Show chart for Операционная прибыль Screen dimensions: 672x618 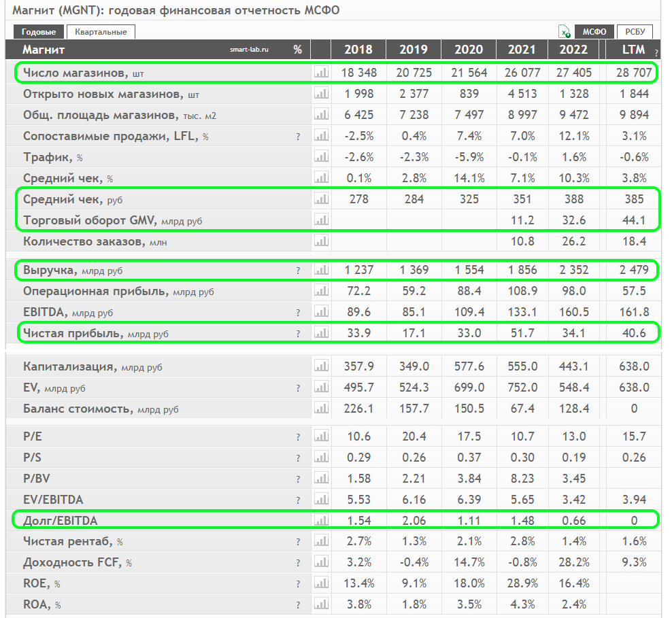pyautogui.click(x=321, y=290)
